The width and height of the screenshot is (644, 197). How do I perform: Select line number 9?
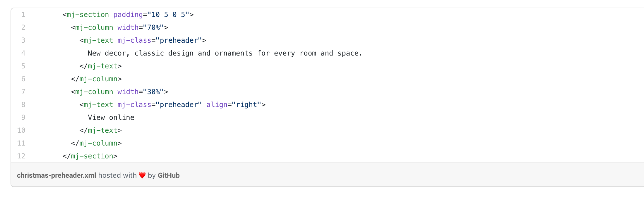click(23, 117)
